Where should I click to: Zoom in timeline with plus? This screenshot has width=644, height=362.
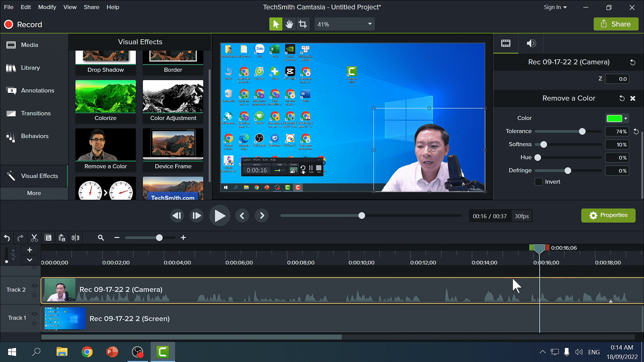[183, 238]
